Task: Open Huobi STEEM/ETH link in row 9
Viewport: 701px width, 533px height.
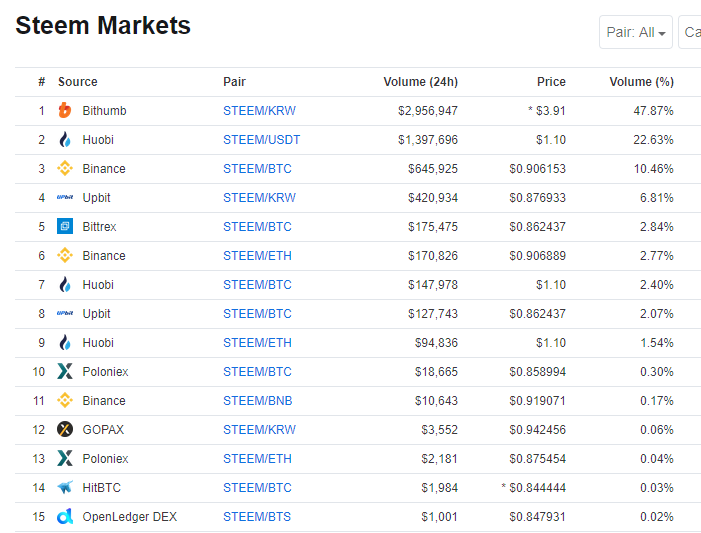Action: [257, 343]
